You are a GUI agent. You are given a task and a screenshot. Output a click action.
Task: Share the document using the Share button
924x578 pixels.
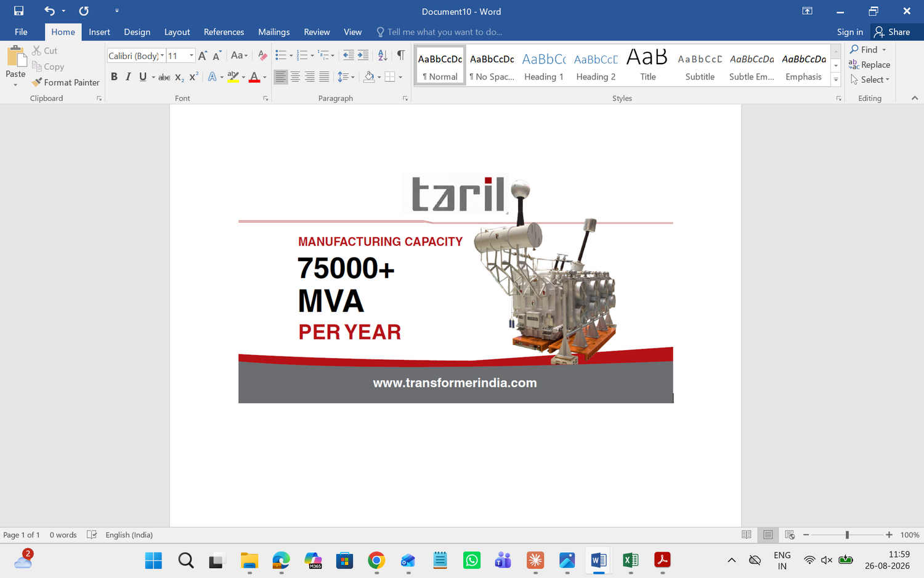pyautogui.click(x=892, y=32)
